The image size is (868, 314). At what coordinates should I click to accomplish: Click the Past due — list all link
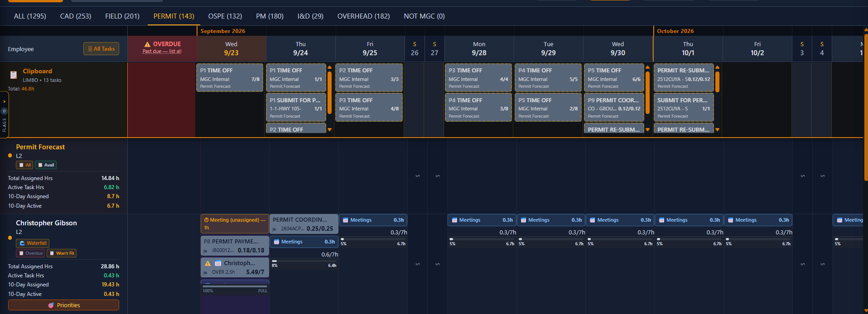pyautogui.click(x=162, y=52)
